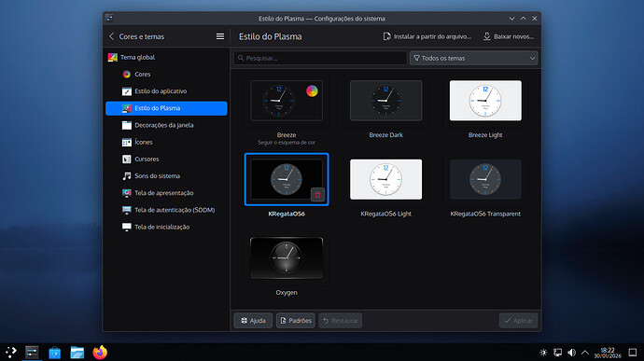Open network tray icon
644x361 pixels.
pyautogui.click(x=557, y=353)
